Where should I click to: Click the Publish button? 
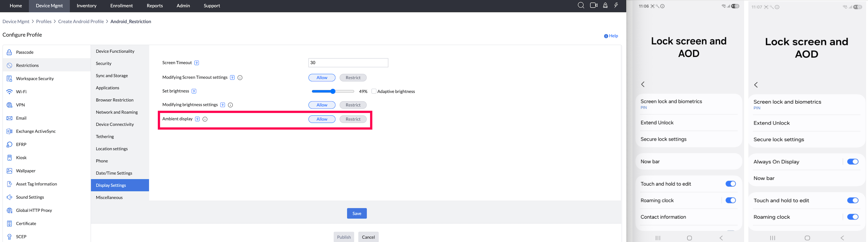pyautogui.click(x=344, y=237)
